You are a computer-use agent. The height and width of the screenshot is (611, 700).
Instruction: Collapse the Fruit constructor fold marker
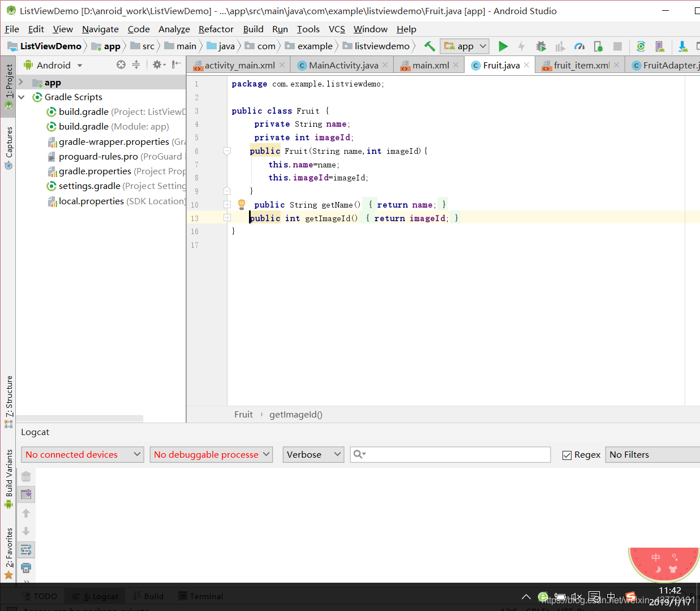click(x=227, y=151)
